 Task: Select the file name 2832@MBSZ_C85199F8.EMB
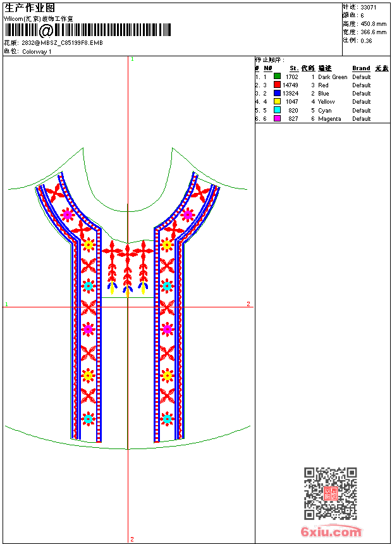coord(62,43)
